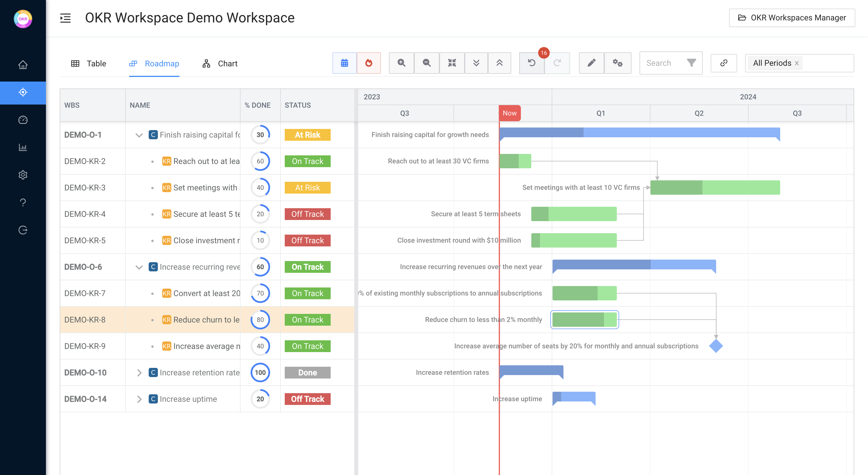Image resolution: width=868 pixels, height=475 pixels.
Task: Remove the All Periods filter tag
Action: [797, 63]
